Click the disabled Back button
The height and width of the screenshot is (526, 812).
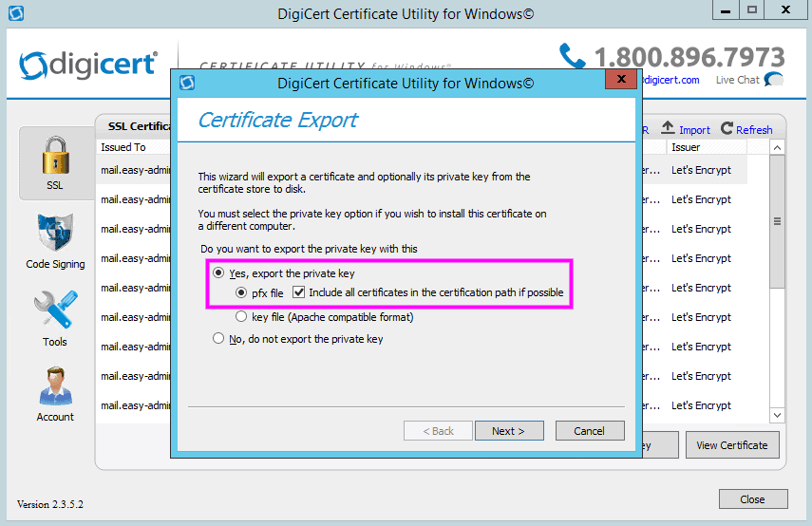coord(438,431)
